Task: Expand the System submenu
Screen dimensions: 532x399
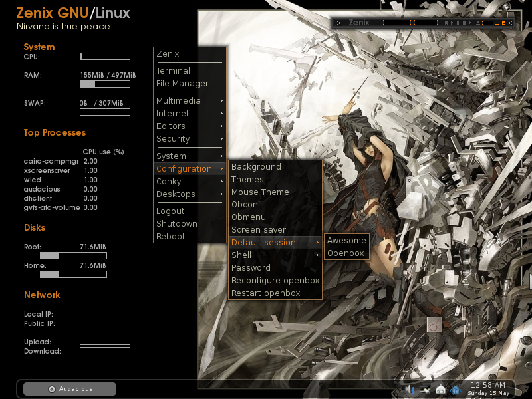Action: click(190, 156)
